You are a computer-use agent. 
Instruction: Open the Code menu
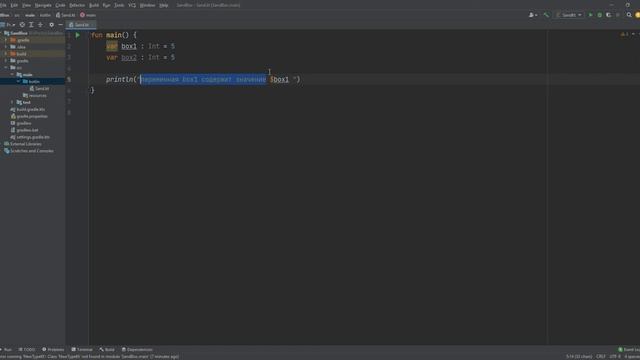click(60, 5)
